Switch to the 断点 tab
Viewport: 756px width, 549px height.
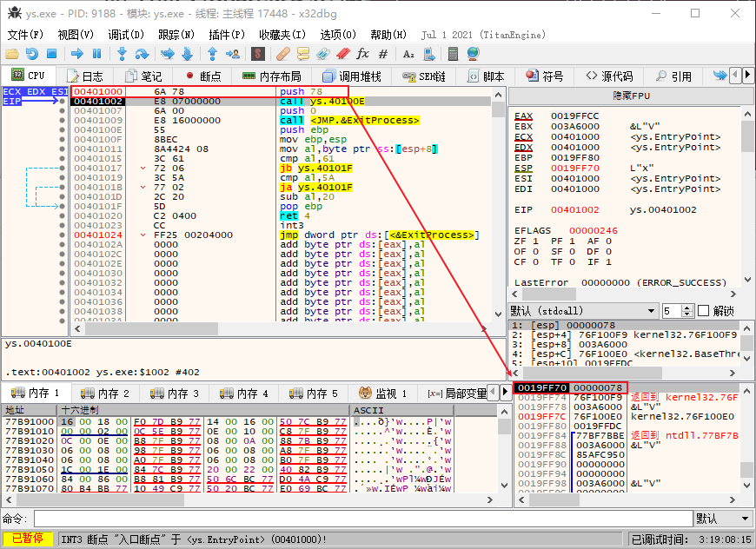(x=203, y=76)
